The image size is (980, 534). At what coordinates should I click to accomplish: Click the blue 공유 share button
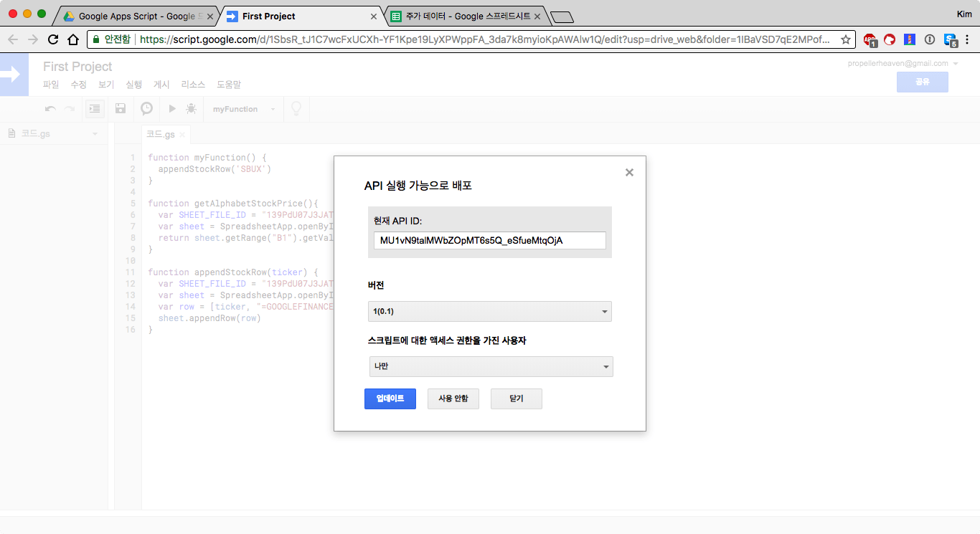click(922, 82)
